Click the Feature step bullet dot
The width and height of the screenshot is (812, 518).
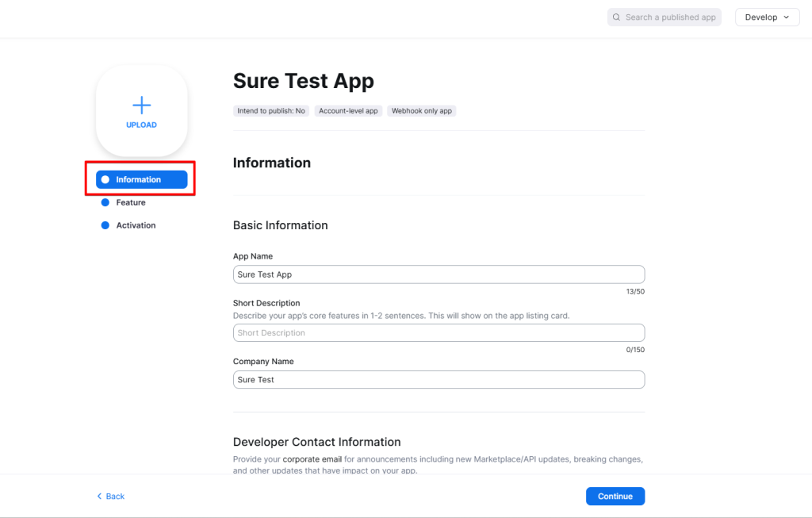click(105, 202)
